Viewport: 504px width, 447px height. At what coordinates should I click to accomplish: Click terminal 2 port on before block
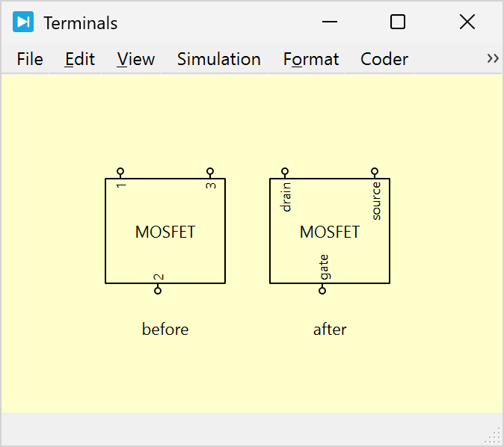pyautogui.click(x=158, y=291)
